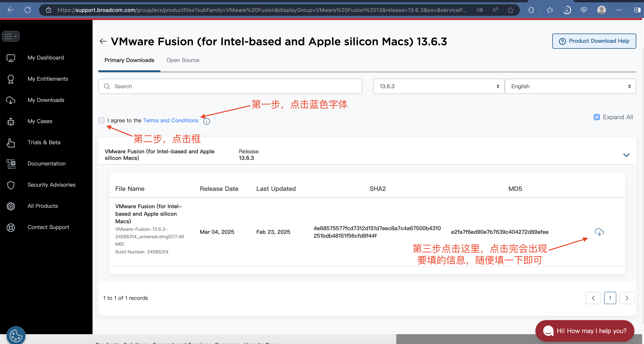Click Product Download Help button
The width and height of the screenshot is (644, 344).
coord(594,41)
